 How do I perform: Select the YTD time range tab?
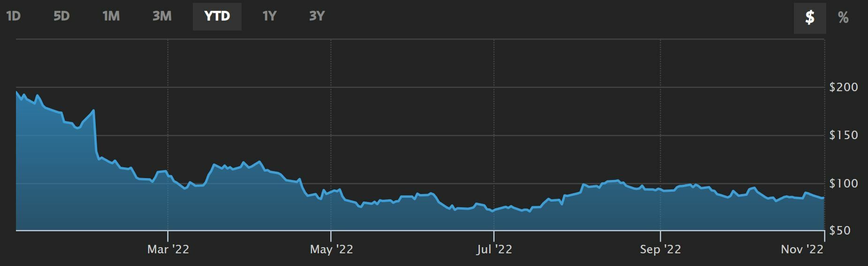(217, 16)
